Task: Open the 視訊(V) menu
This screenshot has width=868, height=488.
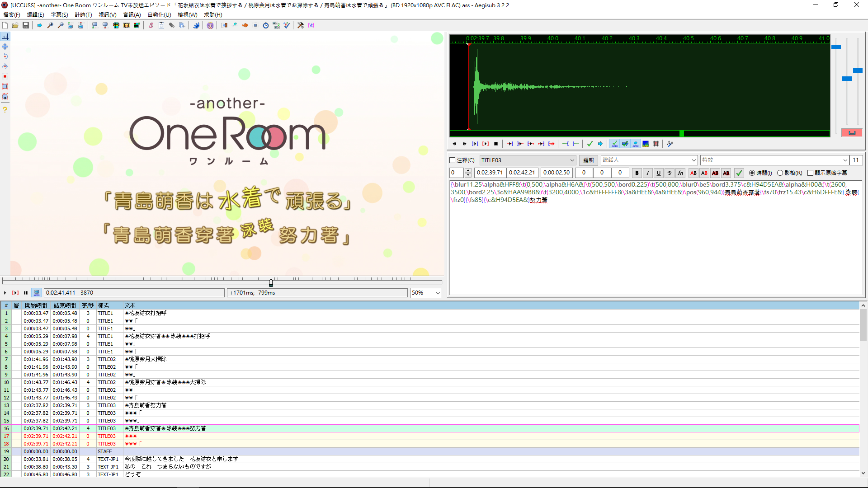Action: point(108,15)
